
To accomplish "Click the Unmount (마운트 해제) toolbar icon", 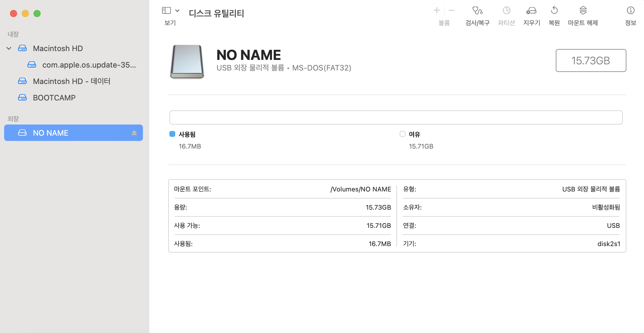I will 583,11.
